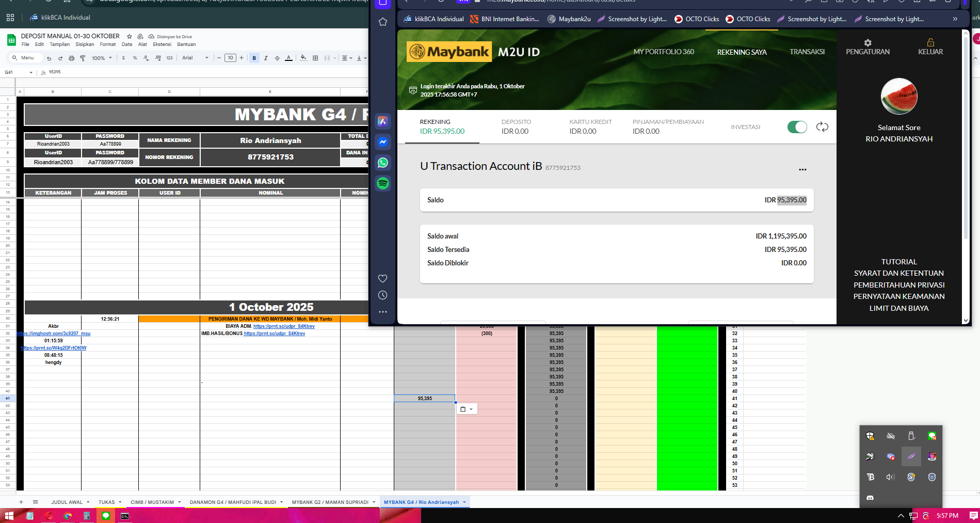This screenshot has height=523, width=980.
Task: Apply percent format in Sheets toolbar
Action: click(x=135, y=58)
